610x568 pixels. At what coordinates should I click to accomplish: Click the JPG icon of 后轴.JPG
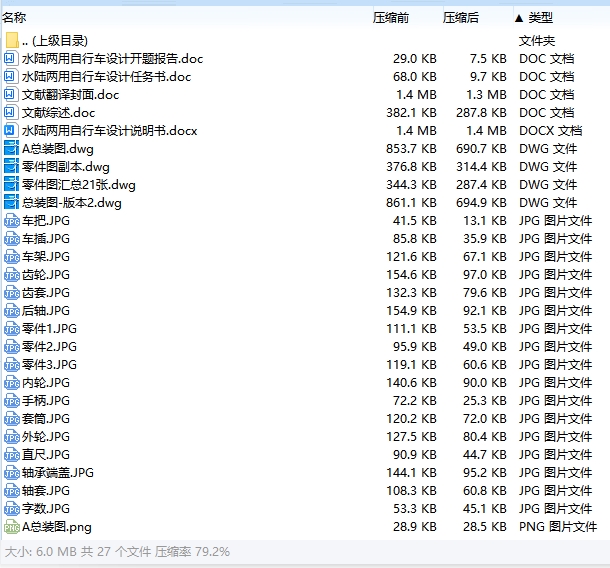pyautogui.click(x=12, y=310)
